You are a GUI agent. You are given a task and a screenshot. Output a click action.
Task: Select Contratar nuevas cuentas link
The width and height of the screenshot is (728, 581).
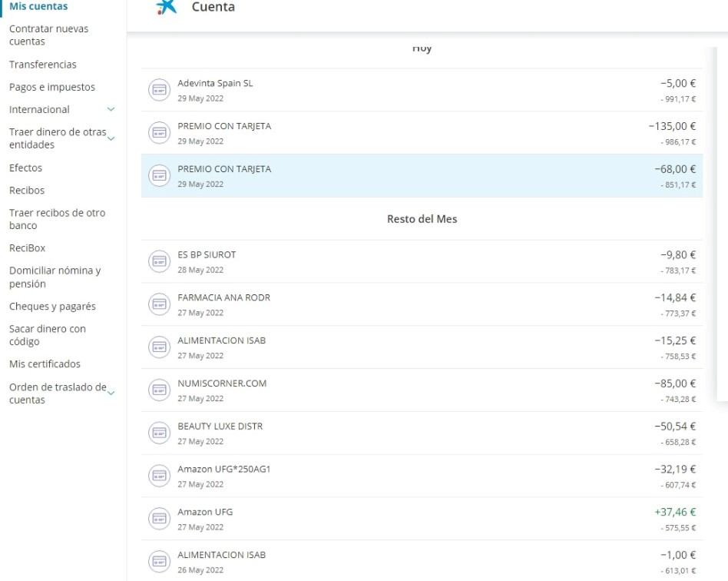[x=48, y=35]
